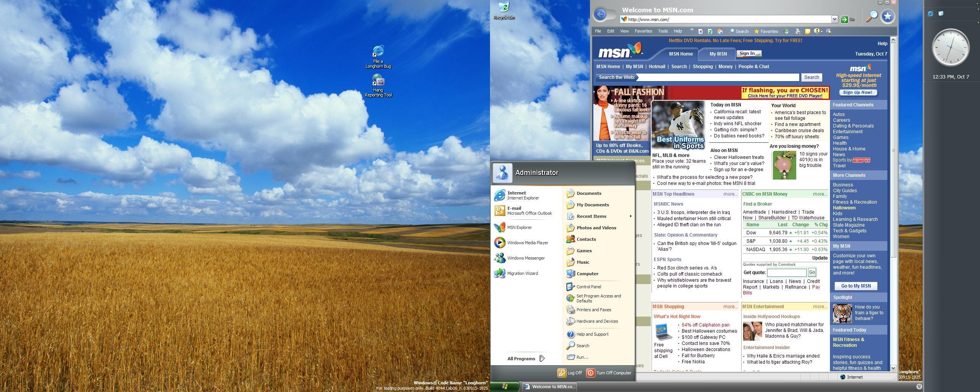
Task: Click the Sign In button on MSN
Action: (x=749, y=54)
